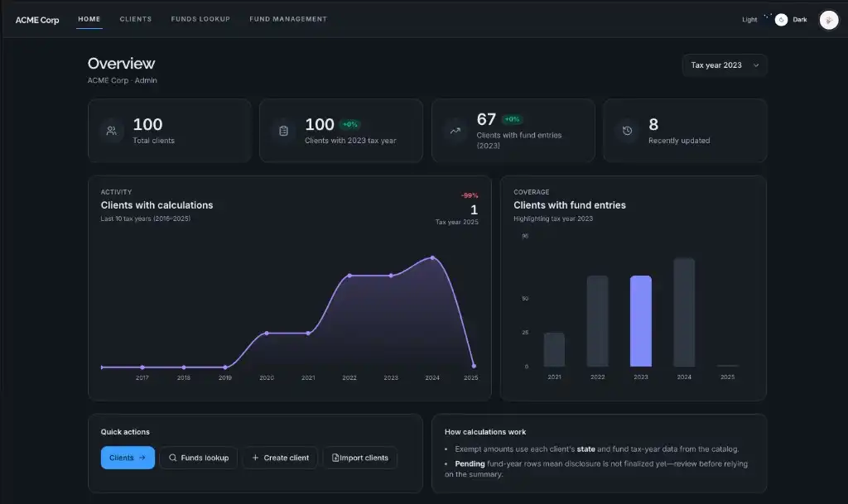Click the 2022 data point on the activity line chart
This screenshot has height=504, width=848.
click(349, 276)
